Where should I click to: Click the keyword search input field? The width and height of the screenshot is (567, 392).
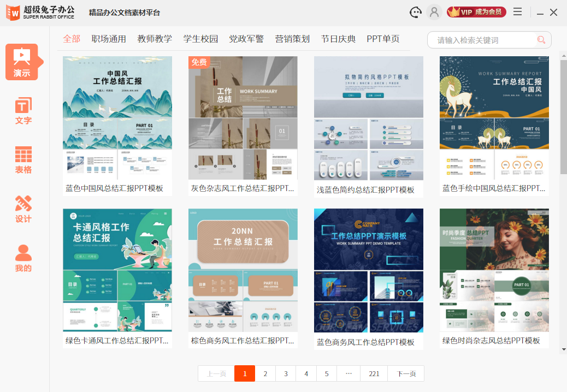point(481,40)
